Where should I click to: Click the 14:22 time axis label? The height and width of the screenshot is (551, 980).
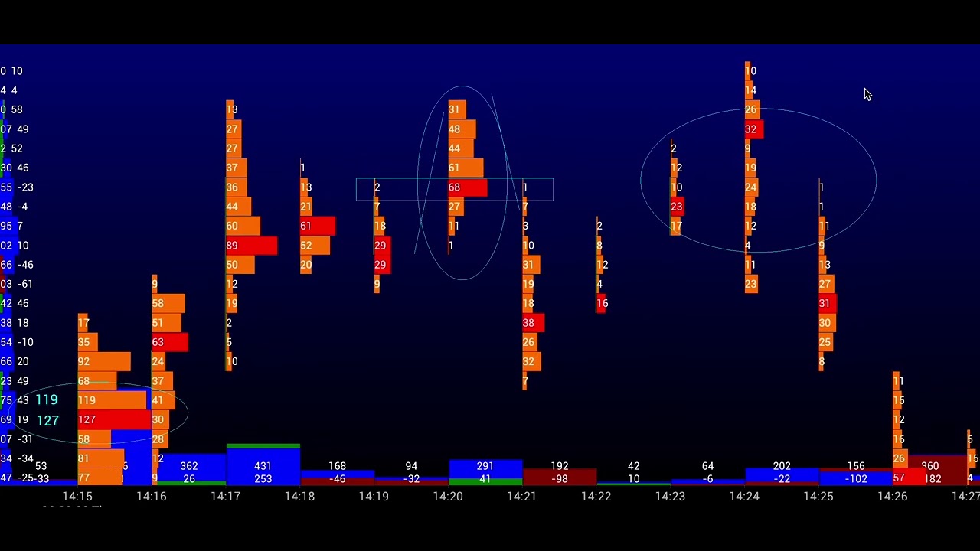tap(596, 497)
